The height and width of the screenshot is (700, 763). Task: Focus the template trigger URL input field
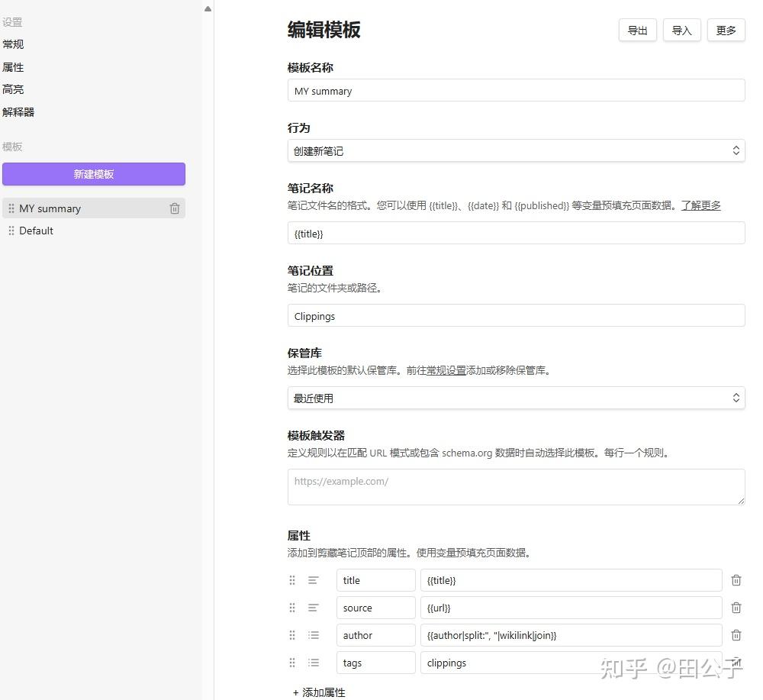click(x=516, y=486)
